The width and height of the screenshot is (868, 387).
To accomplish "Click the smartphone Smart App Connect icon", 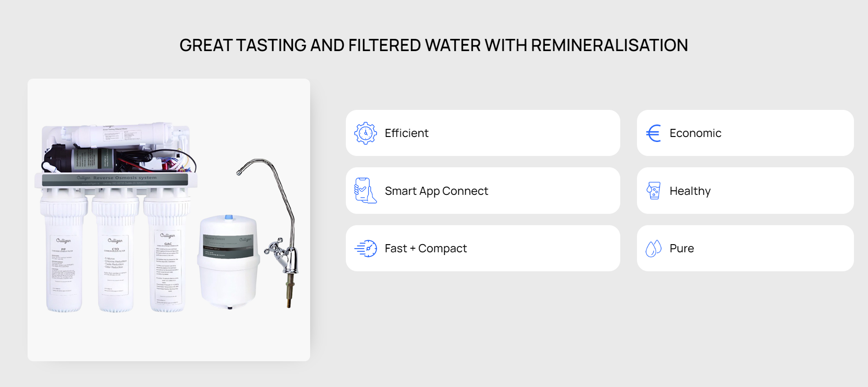I will tap(365, 191).
